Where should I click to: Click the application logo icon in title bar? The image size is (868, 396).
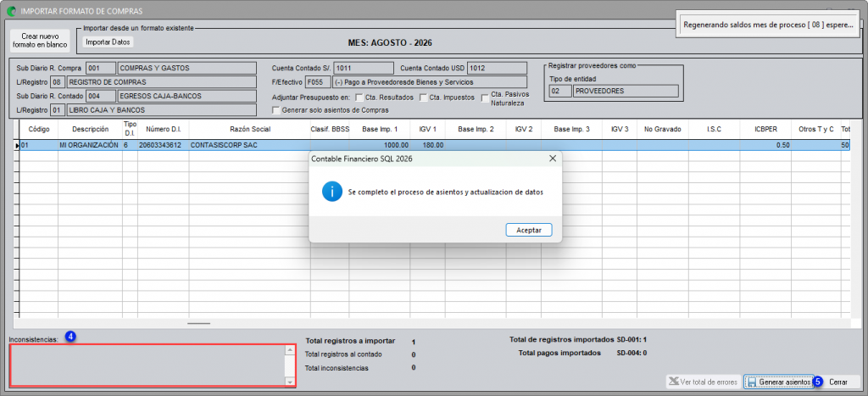(10, 10)
